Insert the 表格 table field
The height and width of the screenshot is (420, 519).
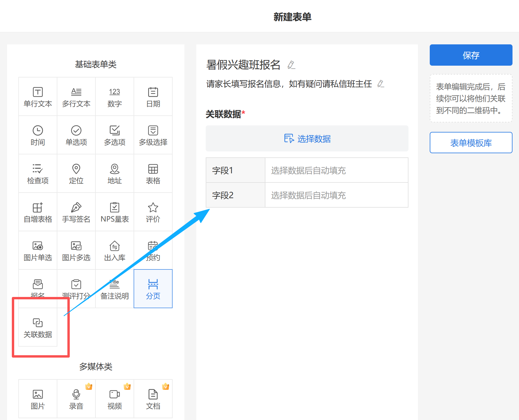pos(153,174)
